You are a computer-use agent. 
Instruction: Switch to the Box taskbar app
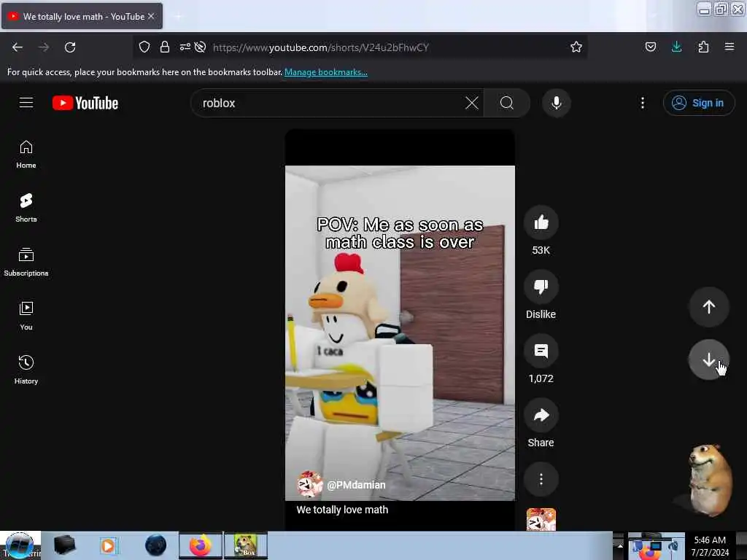[246, 545]
